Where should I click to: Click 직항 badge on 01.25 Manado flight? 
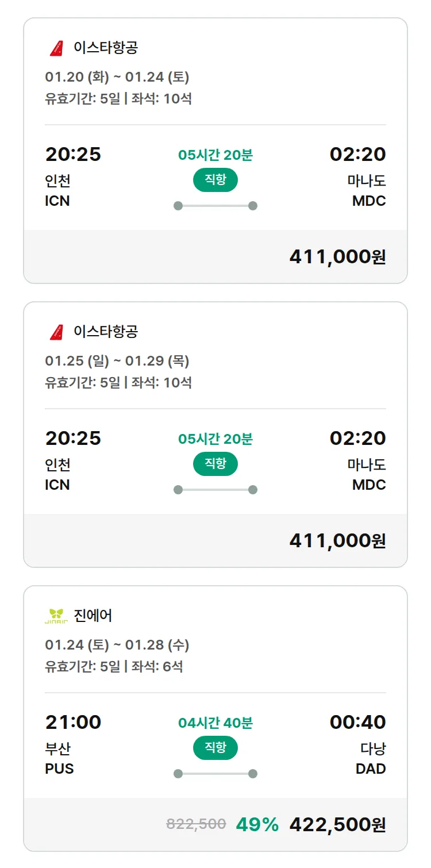[215, 464]
